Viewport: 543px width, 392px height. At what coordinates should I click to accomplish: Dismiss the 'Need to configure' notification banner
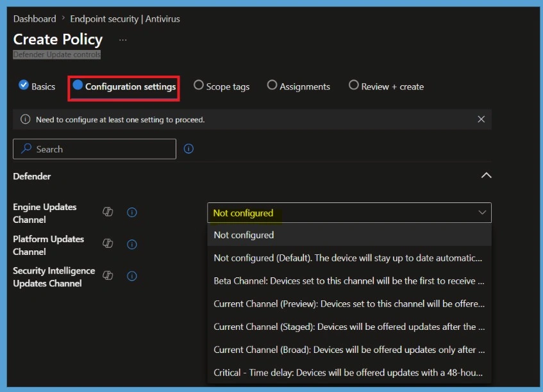[x=481, y=119]
